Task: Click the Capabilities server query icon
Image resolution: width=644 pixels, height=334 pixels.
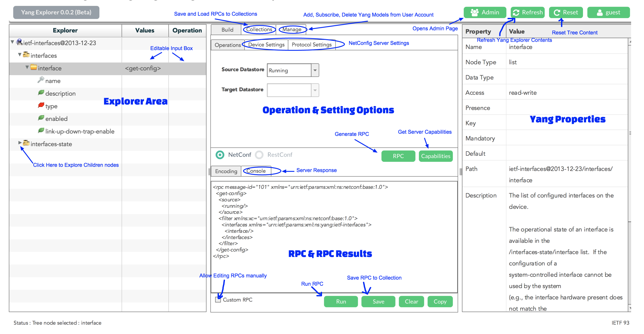Action: tap(436, 155)
